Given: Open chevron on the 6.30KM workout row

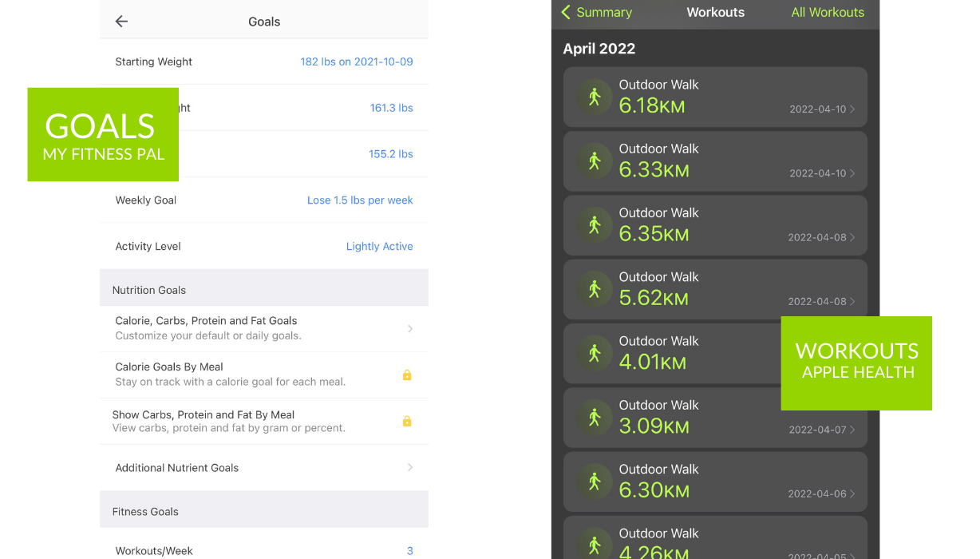Looking at the screenshot, I should click(852, 494).
